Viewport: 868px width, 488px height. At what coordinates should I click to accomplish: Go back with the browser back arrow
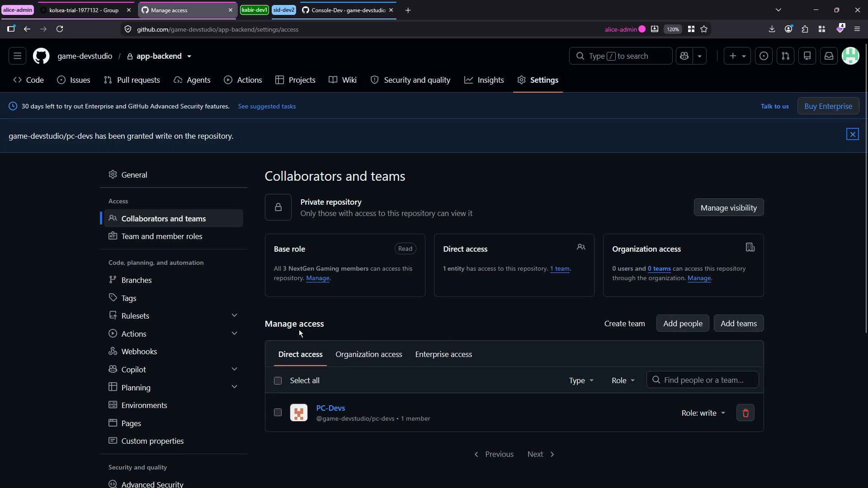27,29
